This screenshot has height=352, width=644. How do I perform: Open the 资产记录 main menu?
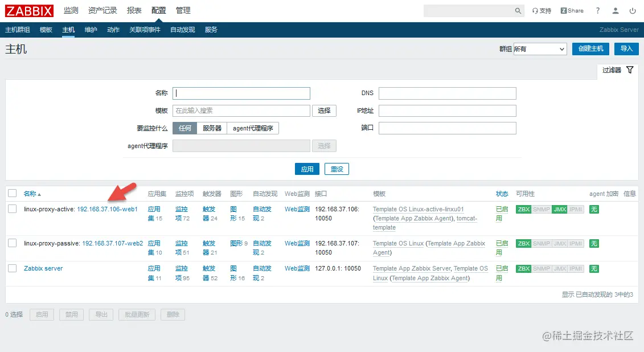[102, 11]
